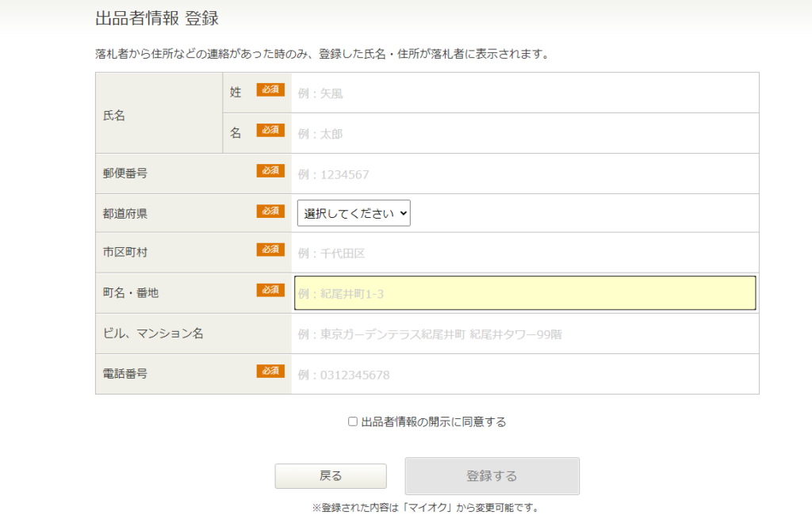Click the 出品者情報 登録 page heading

[157, 17]
